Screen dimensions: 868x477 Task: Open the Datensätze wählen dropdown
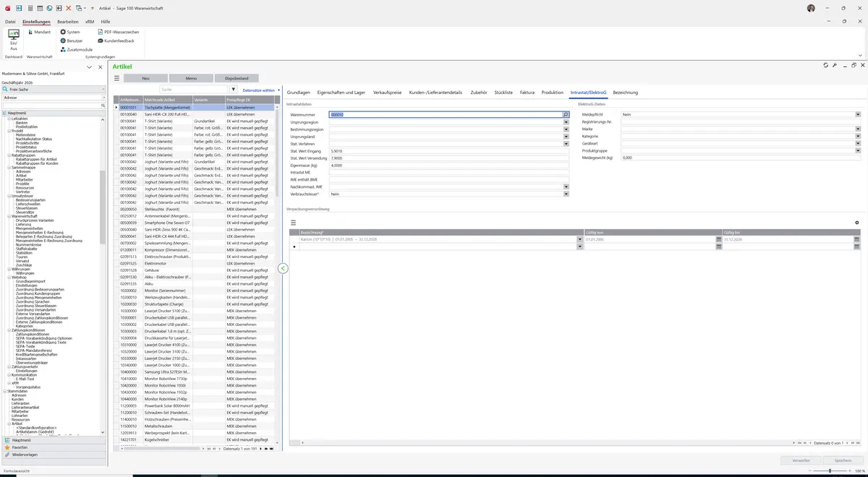point(261,90)
